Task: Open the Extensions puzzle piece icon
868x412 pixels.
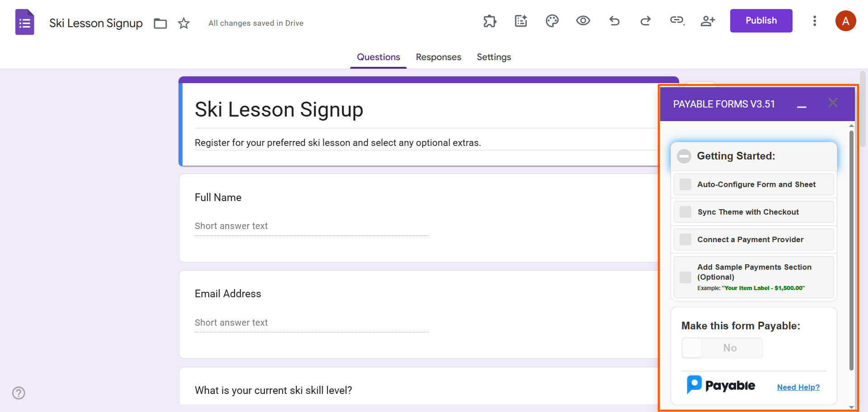Action: pos(490,21)
